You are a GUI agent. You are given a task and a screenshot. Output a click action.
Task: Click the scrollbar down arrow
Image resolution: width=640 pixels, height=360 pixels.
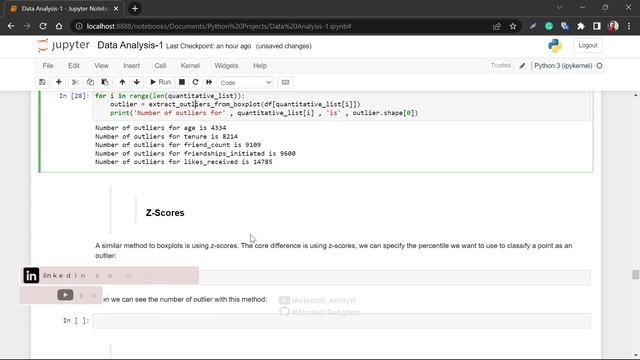636,355
